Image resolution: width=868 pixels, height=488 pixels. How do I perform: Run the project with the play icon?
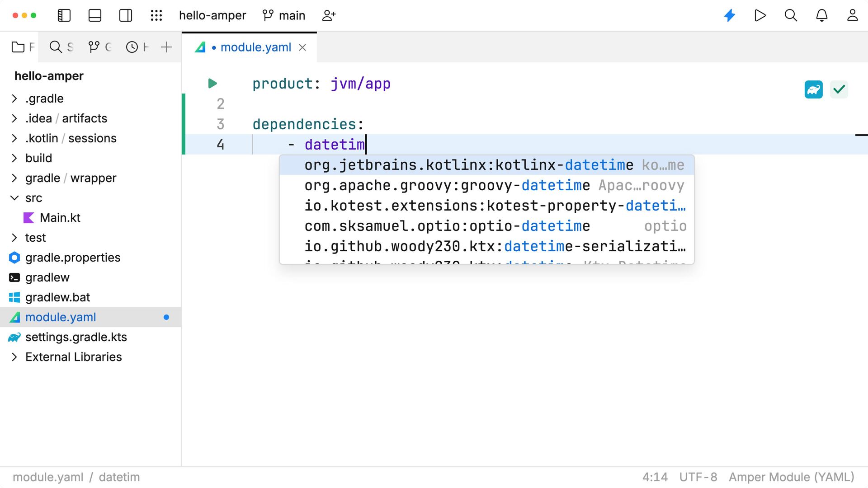point(760,15)
